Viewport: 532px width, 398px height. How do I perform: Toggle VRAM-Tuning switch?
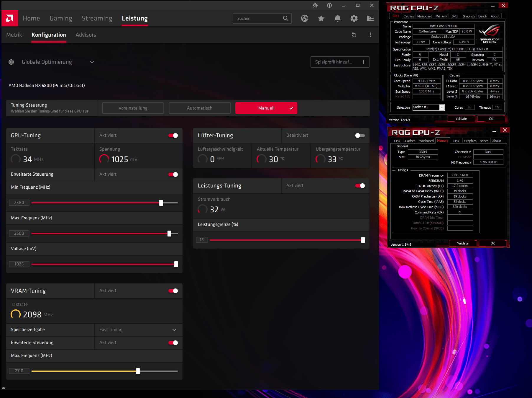[173, 291]
